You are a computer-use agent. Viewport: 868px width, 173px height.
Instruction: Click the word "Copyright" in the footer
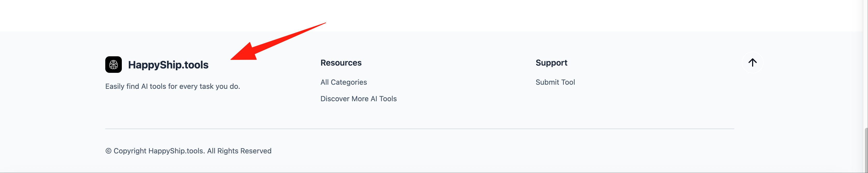[x=130, y=151]
